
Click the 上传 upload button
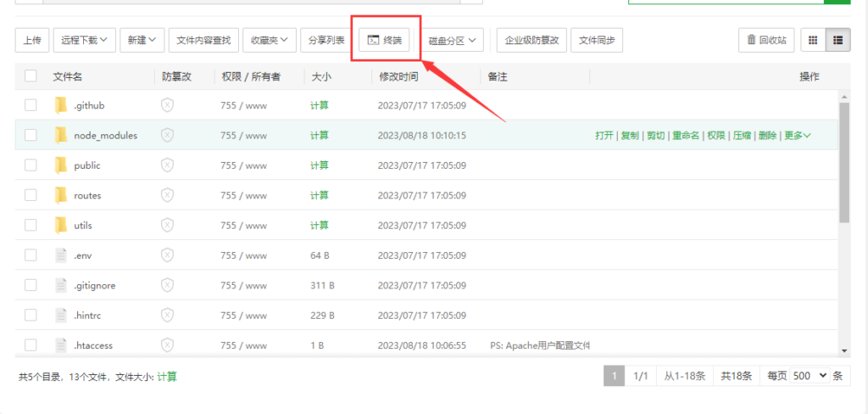click(32, 40)
